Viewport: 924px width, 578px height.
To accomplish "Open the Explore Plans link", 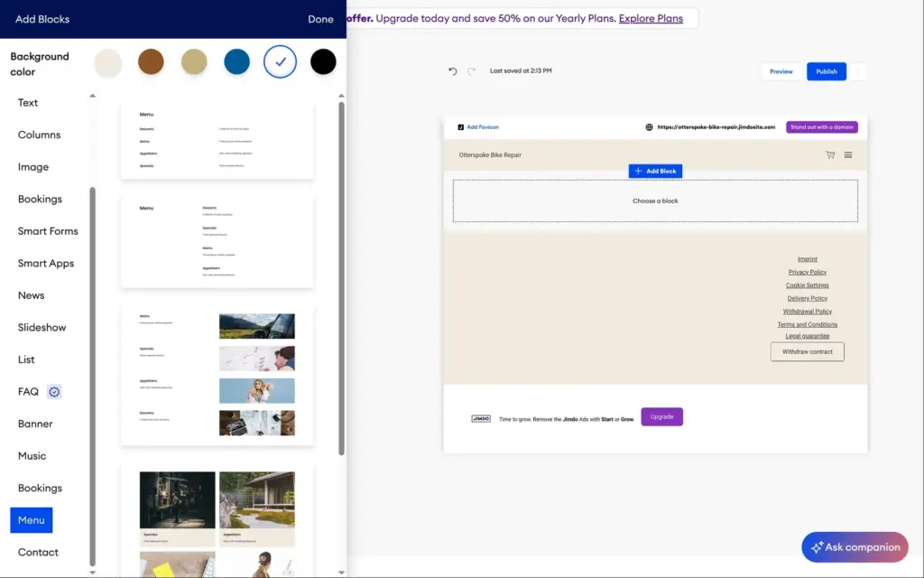I will tap(651, 18).
